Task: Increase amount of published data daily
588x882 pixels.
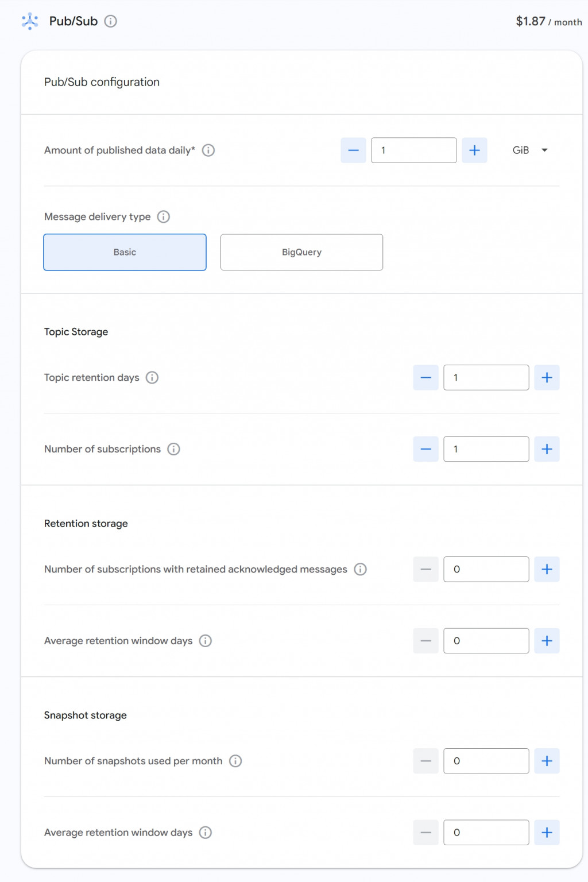Action: point(474,150)
